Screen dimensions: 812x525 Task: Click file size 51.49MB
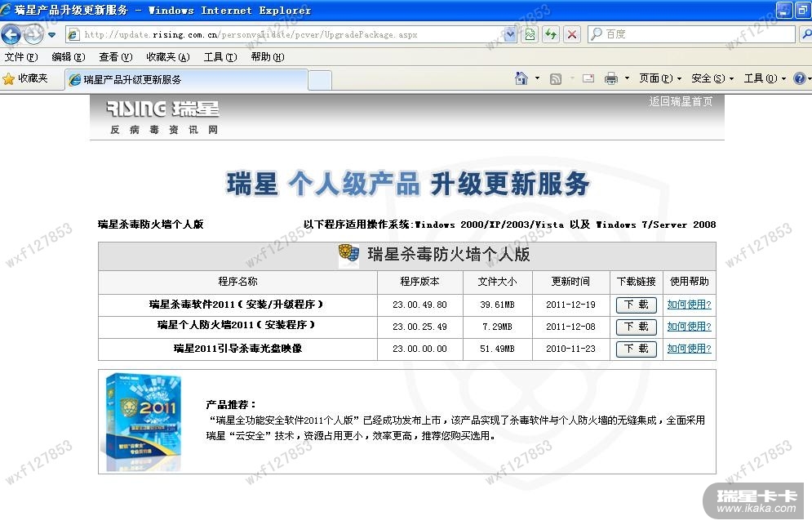(497, 349)
